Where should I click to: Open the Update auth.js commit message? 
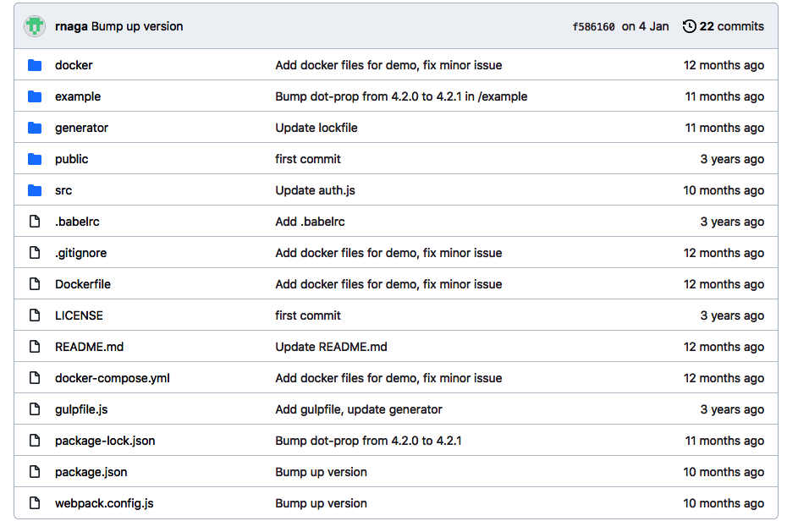[314, 190]
